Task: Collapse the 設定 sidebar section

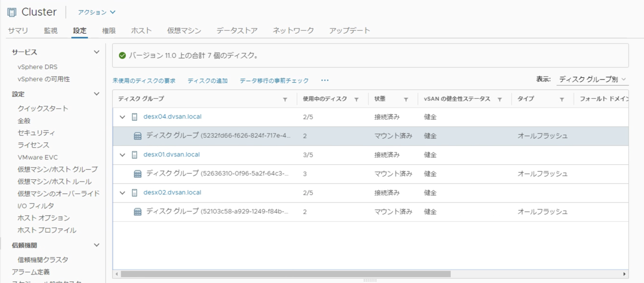Action: tap(97, 94)
